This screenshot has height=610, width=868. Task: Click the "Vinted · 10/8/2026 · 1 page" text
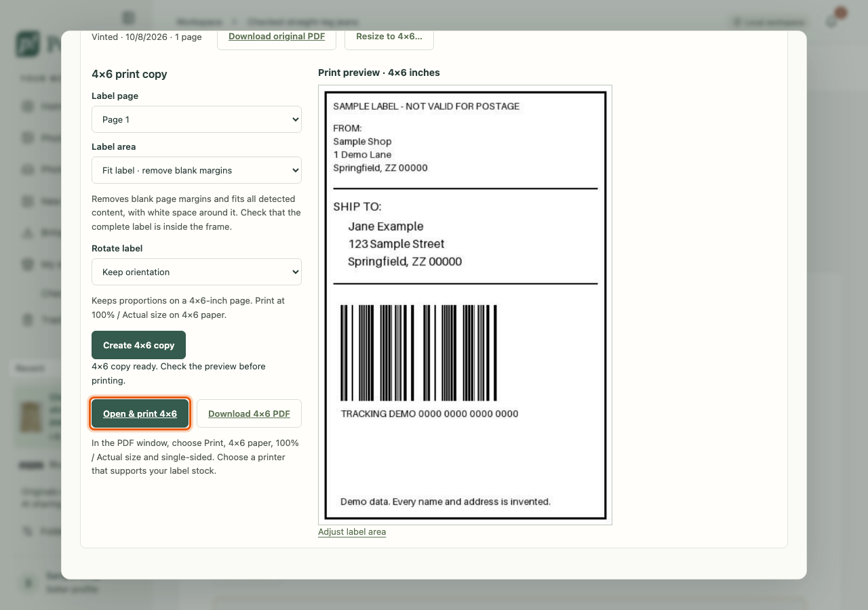[146, 37]
